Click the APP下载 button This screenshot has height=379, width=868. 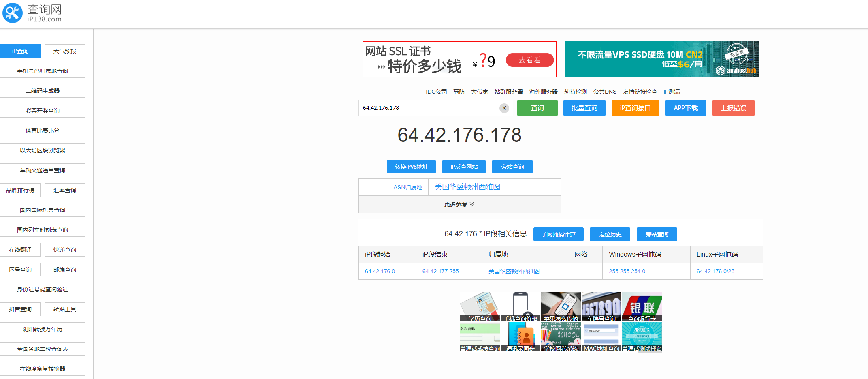686,108
